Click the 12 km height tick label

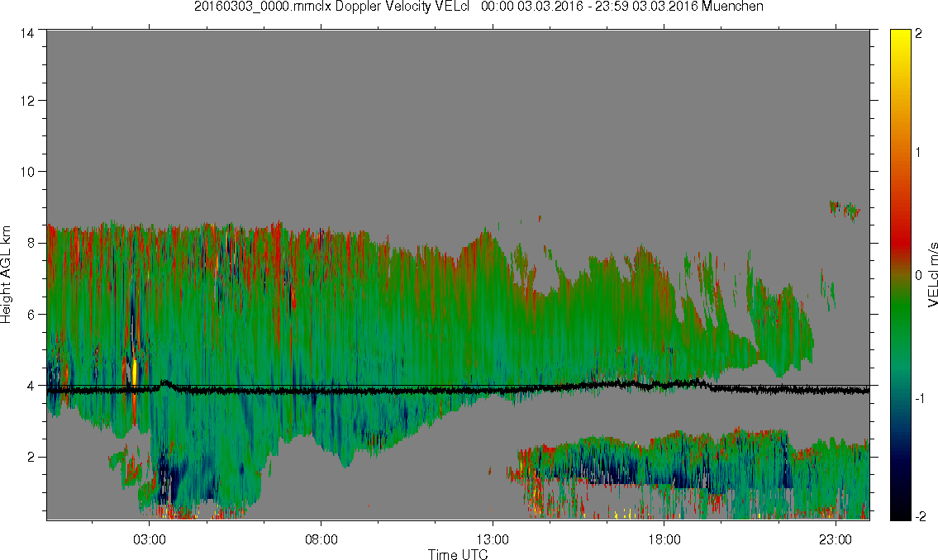click(x=27, y=101)
